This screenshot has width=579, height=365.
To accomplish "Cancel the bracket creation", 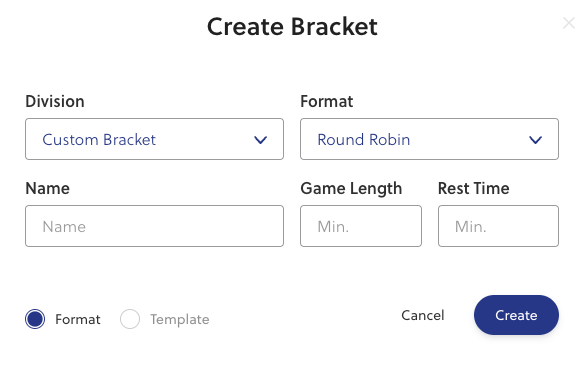I will click(423, 315).
